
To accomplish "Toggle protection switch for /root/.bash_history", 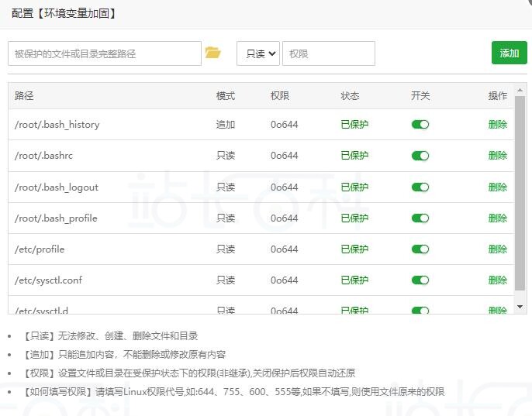I will click(x=420, y=125).
